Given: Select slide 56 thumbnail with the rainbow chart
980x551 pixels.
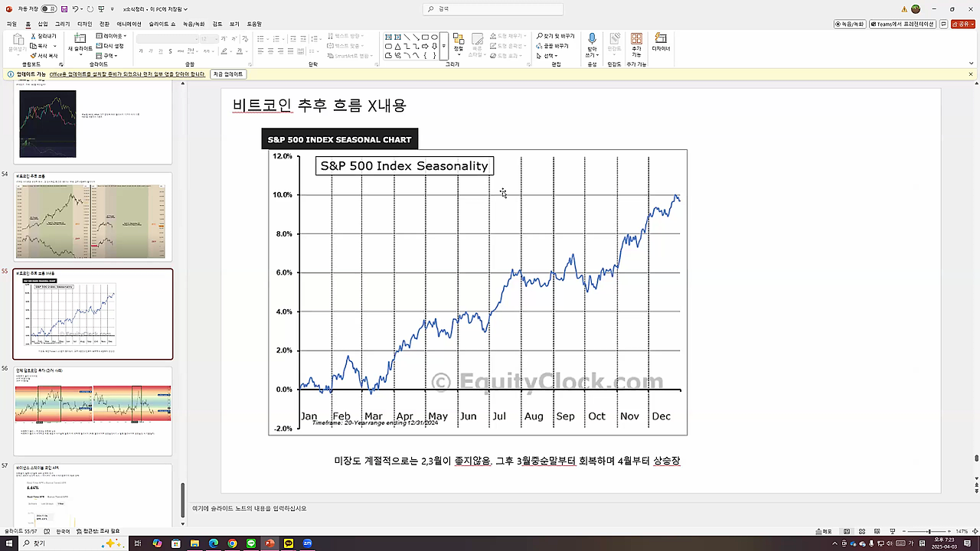Looking at the screenshot, I should tap(93, 411).
